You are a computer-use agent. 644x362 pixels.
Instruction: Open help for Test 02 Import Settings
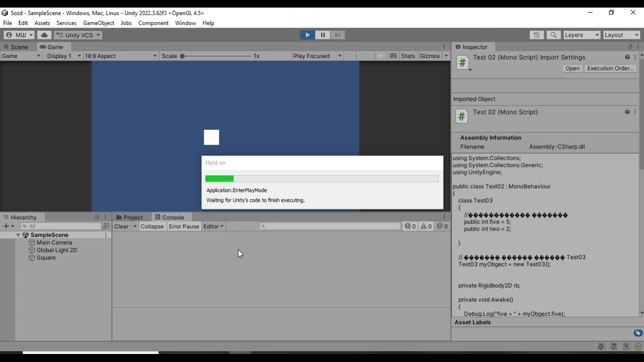point(627,57)
